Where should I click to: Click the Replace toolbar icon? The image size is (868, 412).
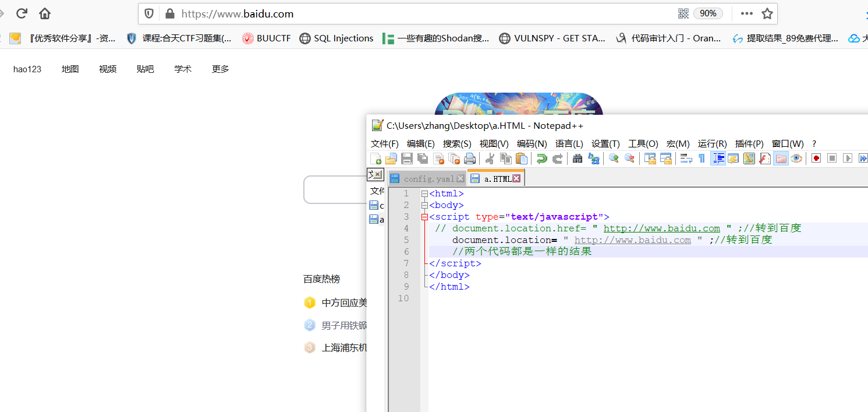coord(594,159)
